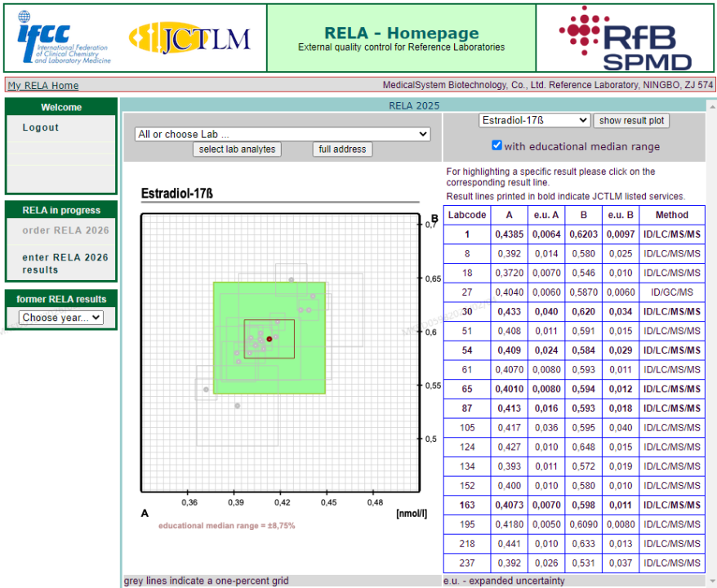Select result row for labcode 87
This screenshot has height=588, width=717.
click(574, 408)
